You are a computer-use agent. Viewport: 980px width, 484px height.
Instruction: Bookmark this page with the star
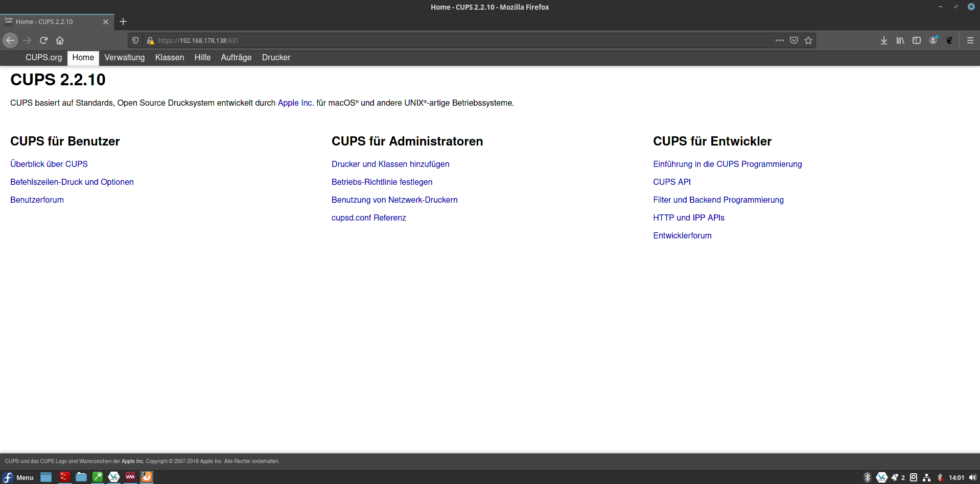tap(808, 40)
